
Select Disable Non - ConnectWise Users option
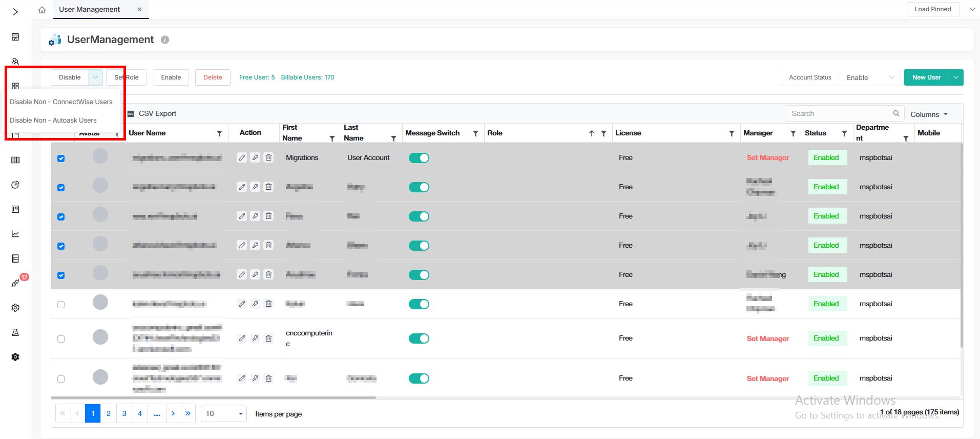tap(61, 102)
